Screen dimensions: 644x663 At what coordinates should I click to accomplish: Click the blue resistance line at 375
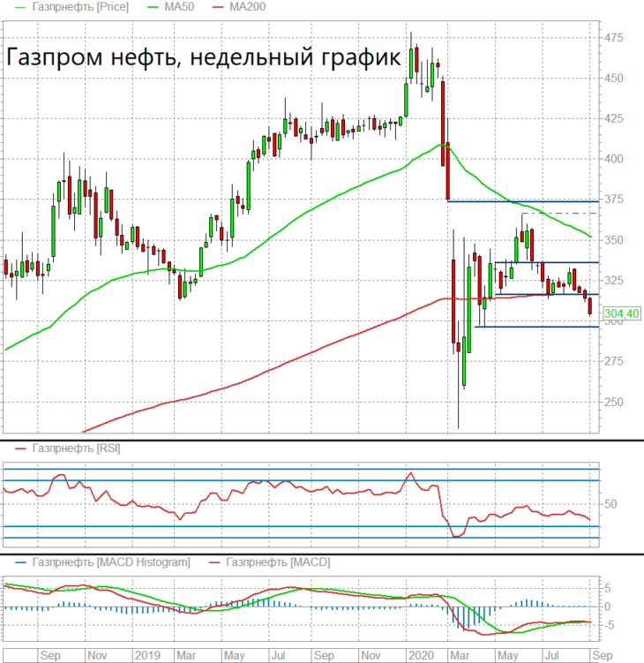tap(523, 201)
